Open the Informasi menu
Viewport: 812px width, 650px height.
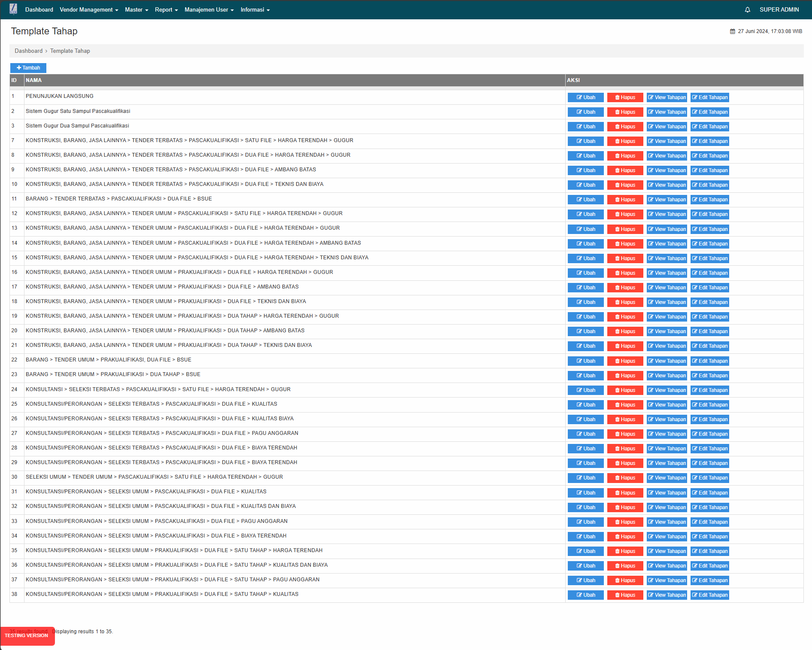pyautogui.click(x=255, y=10)
